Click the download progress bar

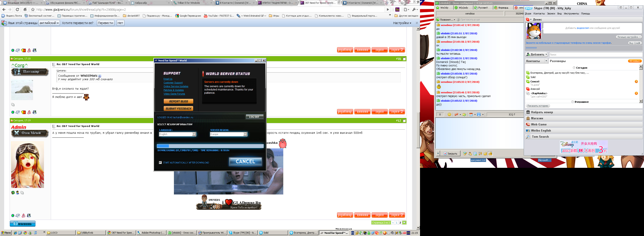(210, 146)
